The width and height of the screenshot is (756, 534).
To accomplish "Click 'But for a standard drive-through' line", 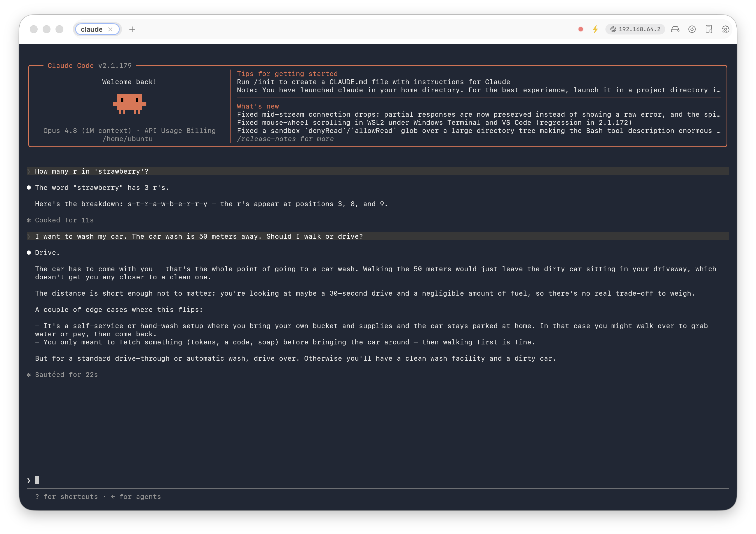I will [295, 358].
